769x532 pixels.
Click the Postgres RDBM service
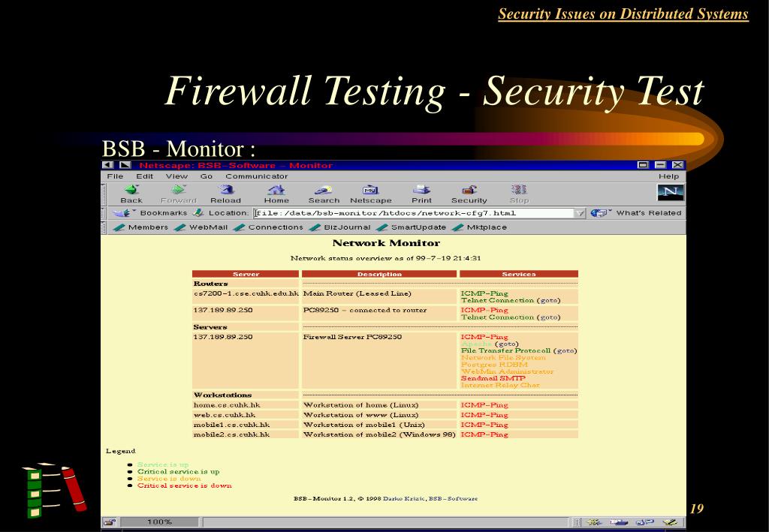(494, 365)
